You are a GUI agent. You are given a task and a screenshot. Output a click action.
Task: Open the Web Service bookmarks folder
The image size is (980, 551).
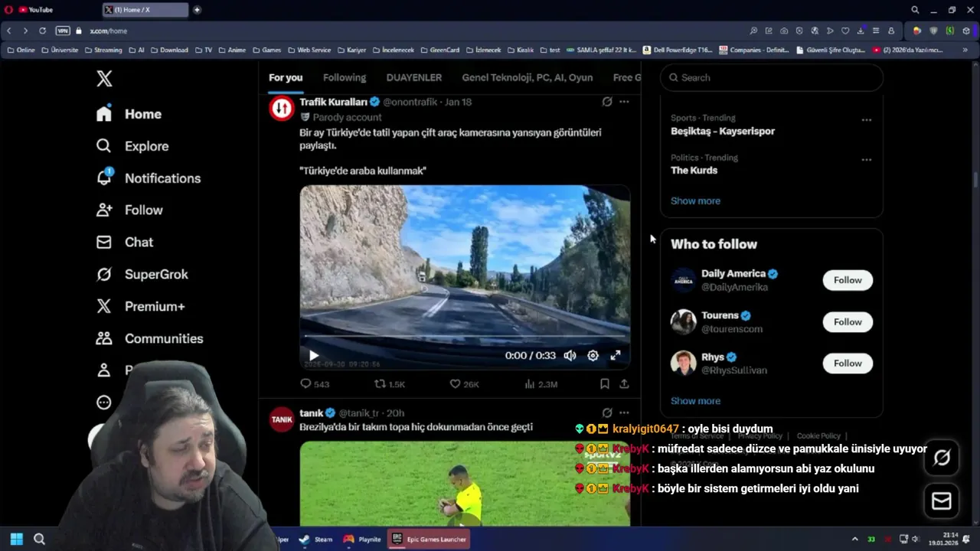tap(309, 50)
